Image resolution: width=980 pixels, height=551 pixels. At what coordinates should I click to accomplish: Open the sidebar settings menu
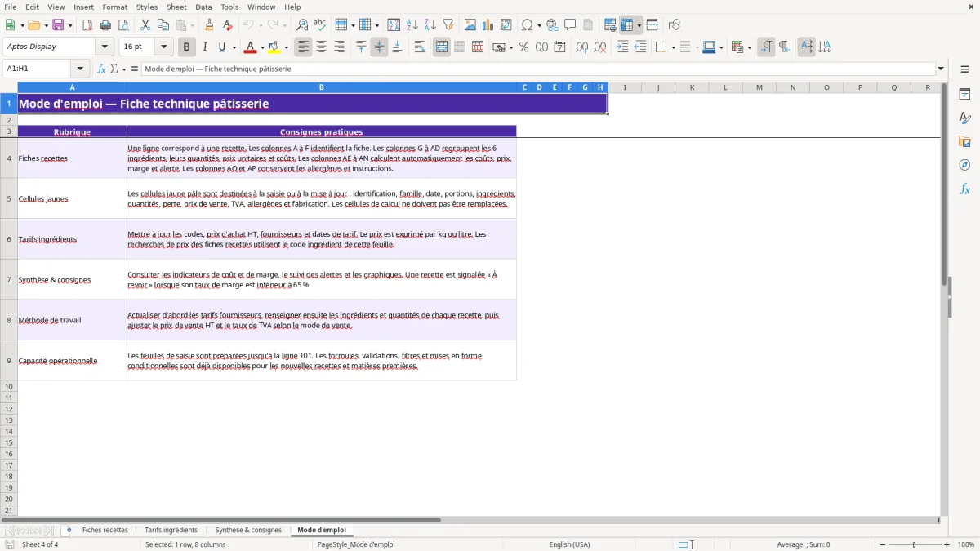click(964, 69)
